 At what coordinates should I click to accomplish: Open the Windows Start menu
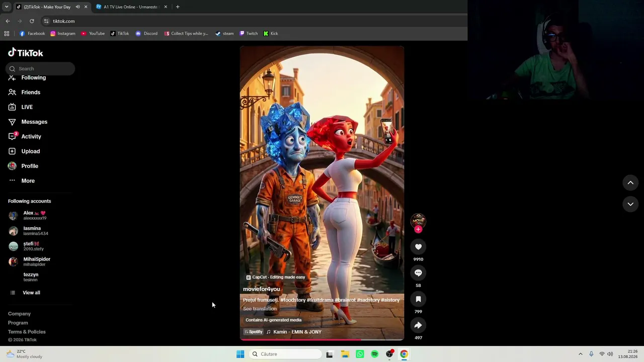240,354
